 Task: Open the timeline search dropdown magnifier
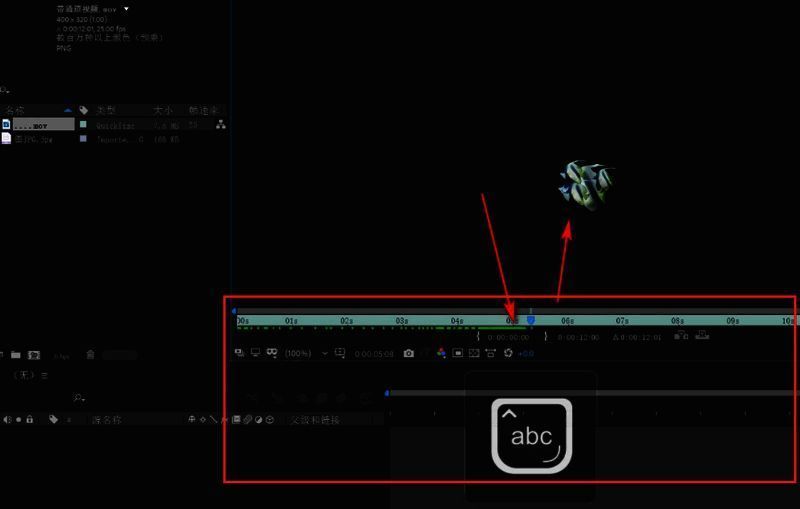click(77, 397)
